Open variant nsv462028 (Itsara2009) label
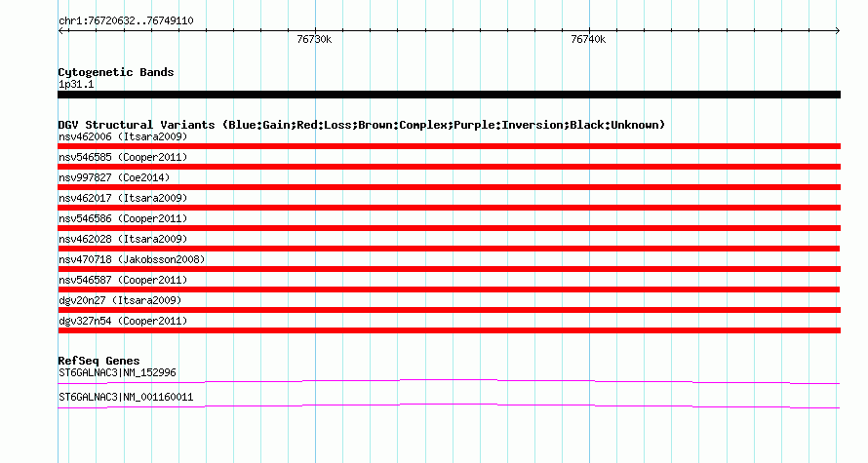Screen dimensions: 868x463 coord(123,239)
